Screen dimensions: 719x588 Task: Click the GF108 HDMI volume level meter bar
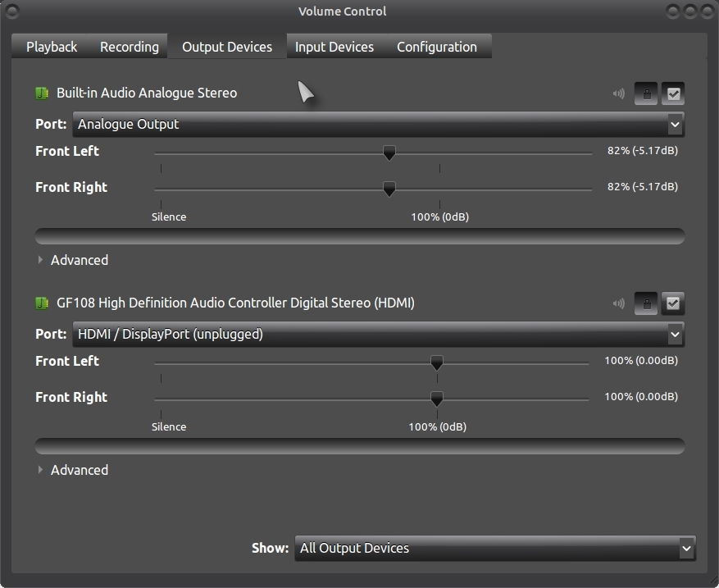tap(360, 446)
